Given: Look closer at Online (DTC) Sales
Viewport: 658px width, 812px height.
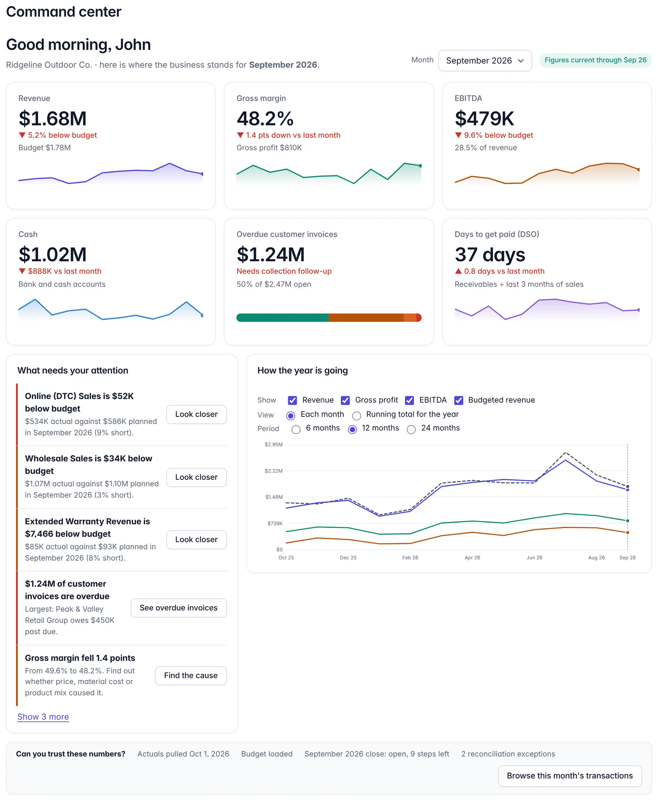Looking at the screenshot, I should click(x=196, y=415).
